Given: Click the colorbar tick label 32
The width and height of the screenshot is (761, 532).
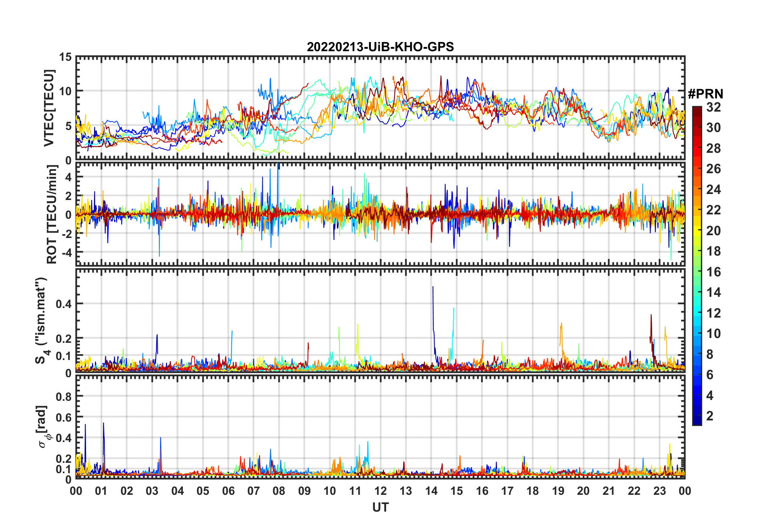Looking at the screenshot, I should point(713,107).
